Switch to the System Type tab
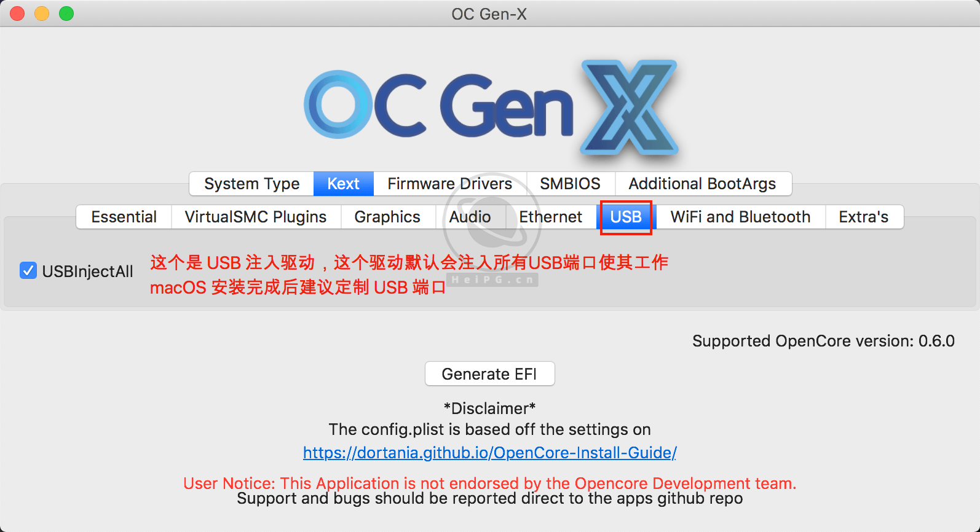The height and width of the screenshot is (532, 980). click(251, 184)
